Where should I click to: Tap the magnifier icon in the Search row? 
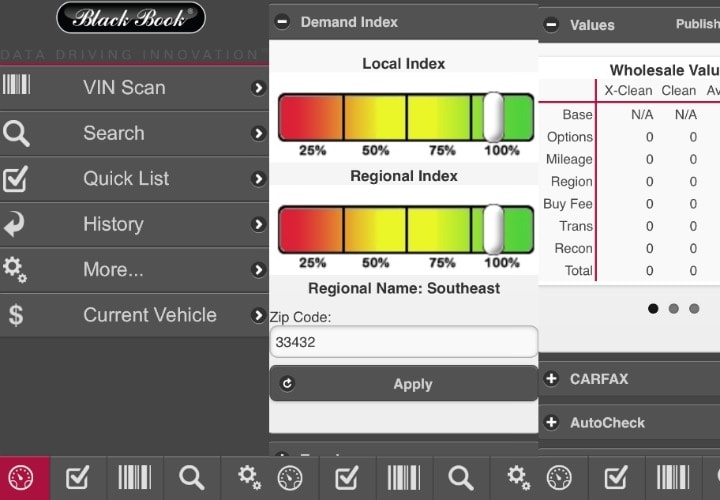pos(16,133)
